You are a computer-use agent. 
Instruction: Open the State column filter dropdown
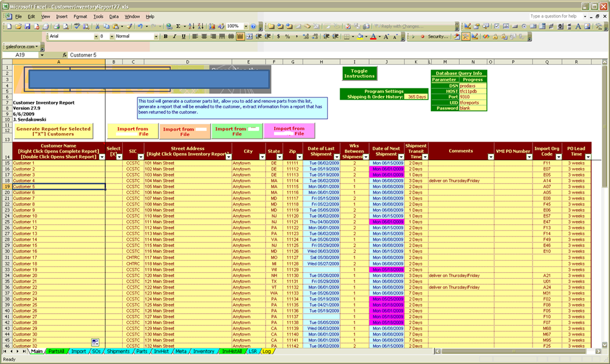280,157
